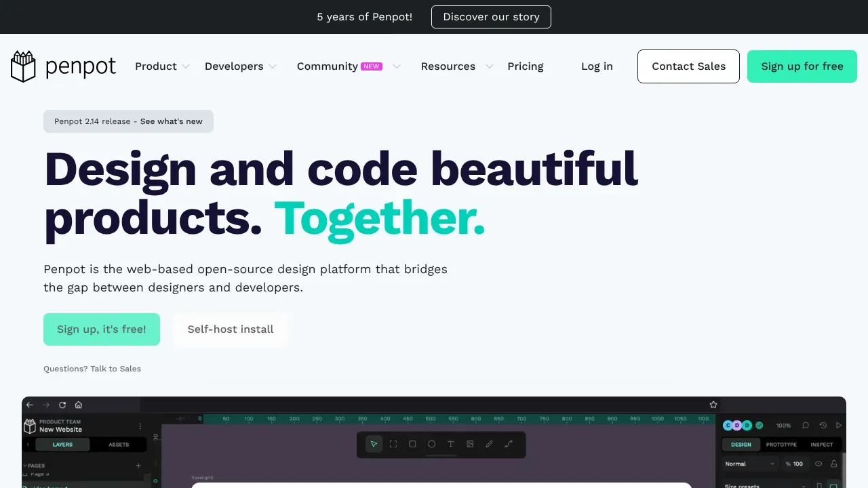Screen dimensions: 868x488
Task: Click the bookmark star icon in the mockup
Action: (x=713, y=405)
